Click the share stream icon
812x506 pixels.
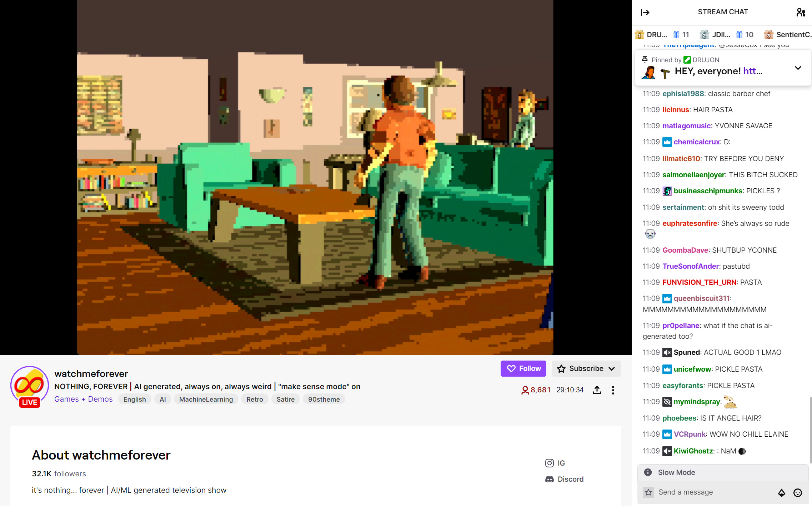click(597, 390)
